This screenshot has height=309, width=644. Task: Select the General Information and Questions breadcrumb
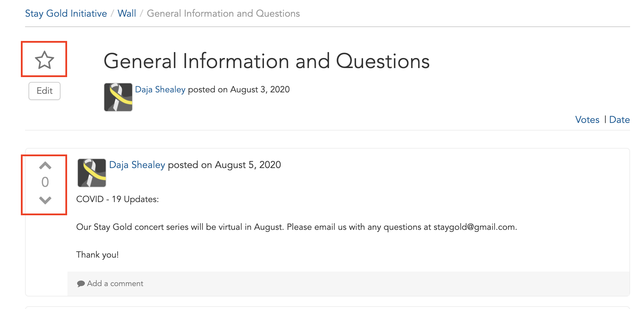[223, 14]
